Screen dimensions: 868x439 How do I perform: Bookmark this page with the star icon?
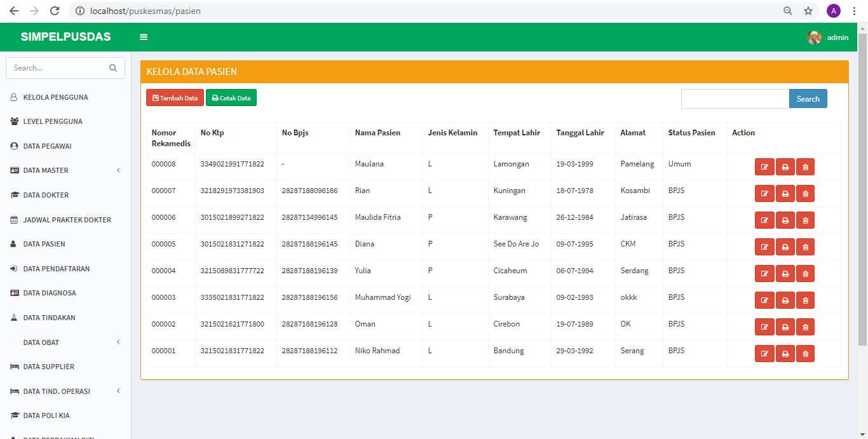tap(808, 11)
